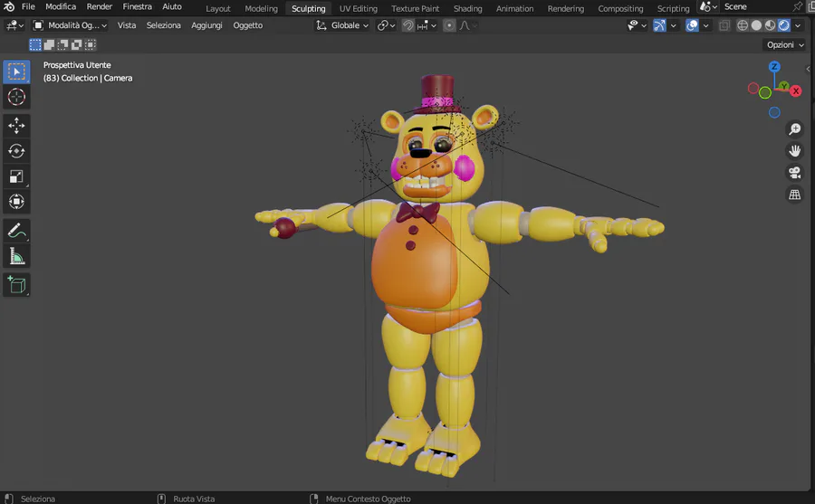Viewport: 815px width, 504px height.
Task: Select the Select Box tool
Action: point(16,71)
